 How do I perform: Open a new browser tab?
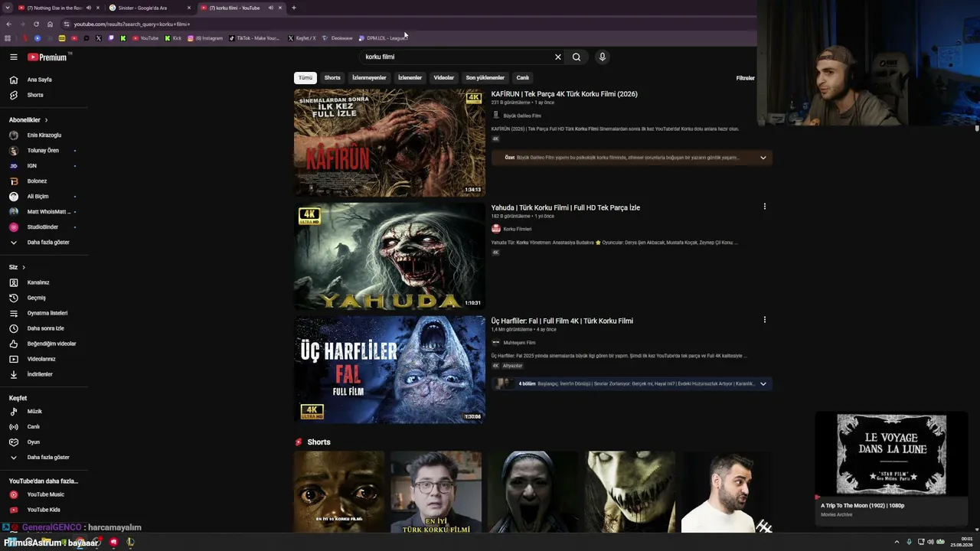point(293,8)
